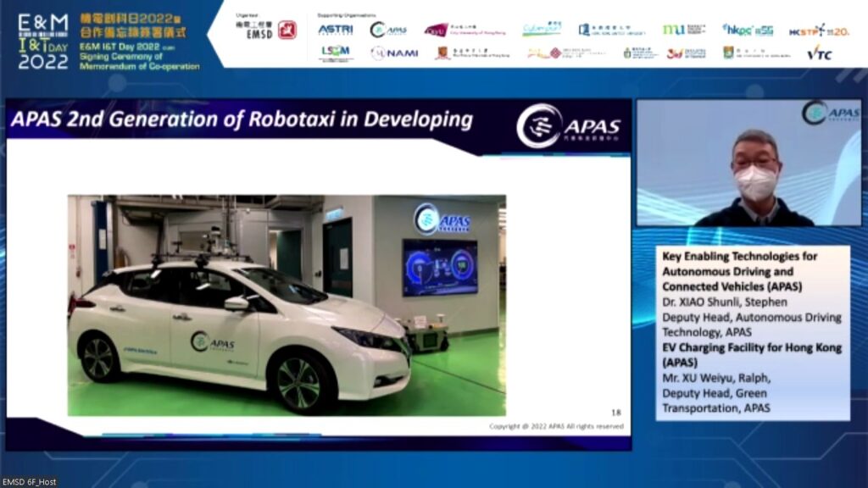Click the APAS logo in speaker video corner
Screen dimensions: 868x488
tap(831, 113)
